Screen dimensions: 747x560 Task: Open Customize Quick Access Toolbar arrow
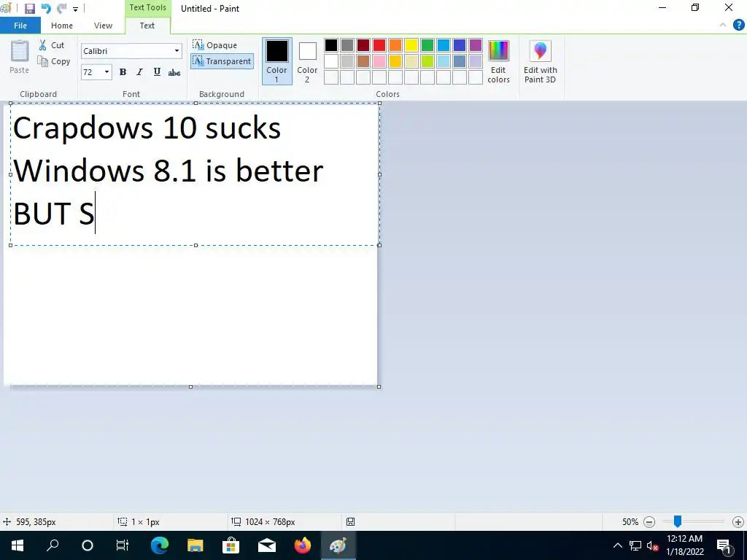[x=75, y=9]
